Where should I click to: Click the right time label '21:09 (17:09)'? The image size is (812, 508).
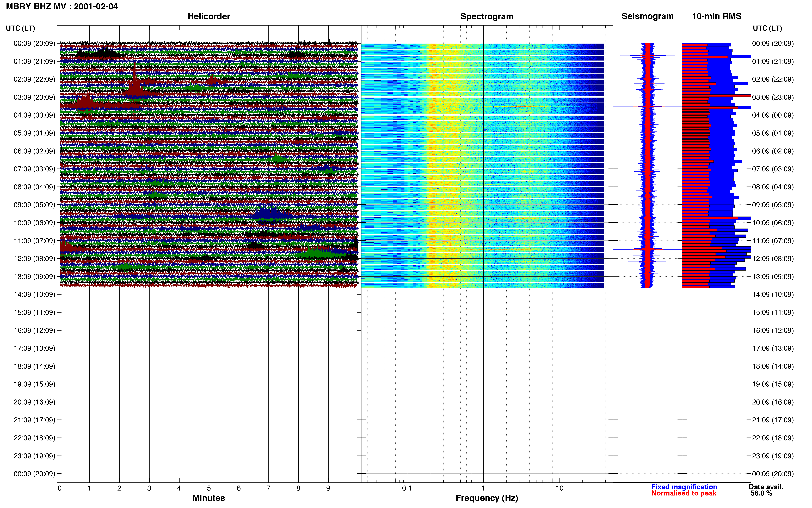773,420
